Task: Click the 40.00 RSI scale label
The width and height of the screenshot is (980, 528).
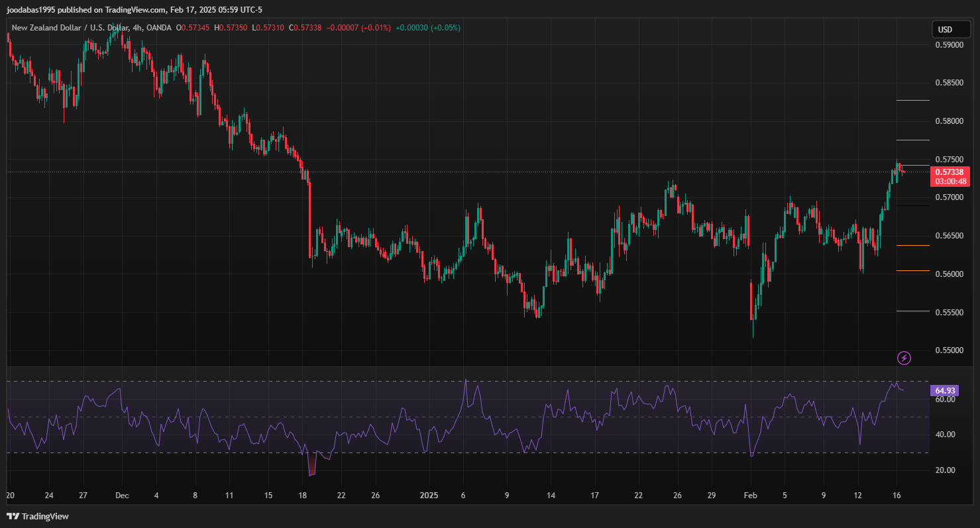Action: (945, 435)
